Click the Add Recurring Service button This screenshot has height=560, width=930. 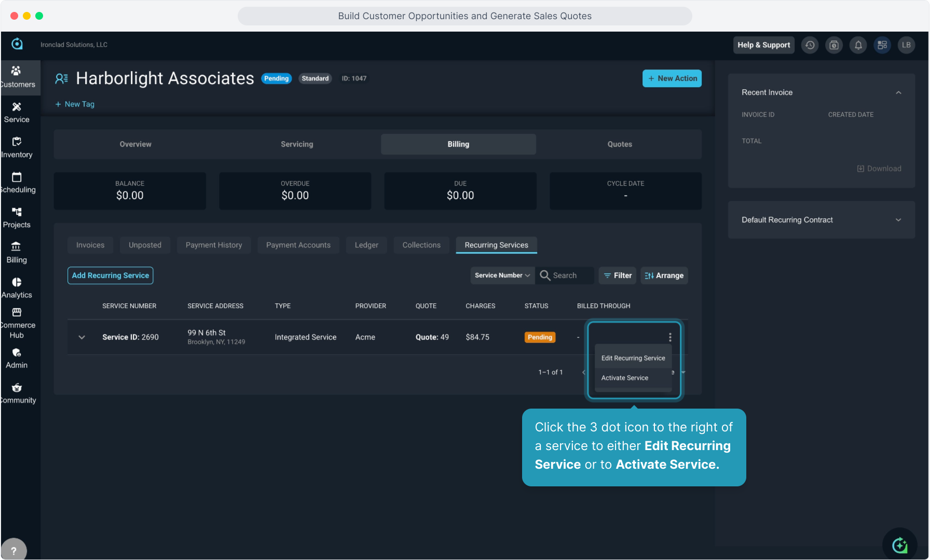coord(110,275)
